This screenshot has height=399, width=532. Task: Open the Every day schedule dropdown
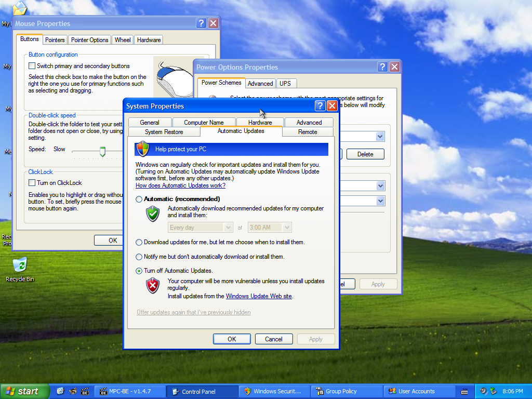tap(228, 228)
